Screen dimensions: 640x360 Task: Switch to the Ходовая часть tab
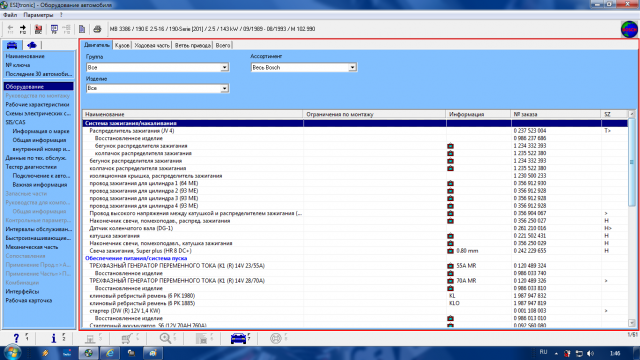pos(152,45)
